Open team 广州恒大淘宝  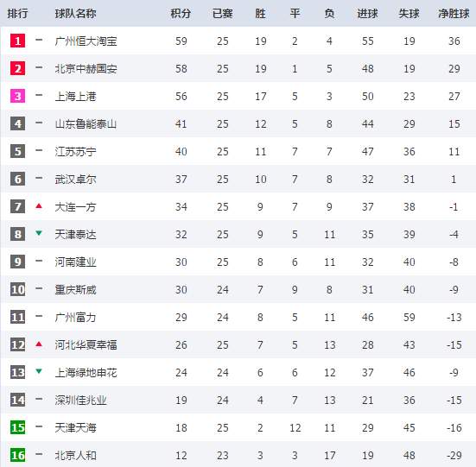(x=86, y=41)
